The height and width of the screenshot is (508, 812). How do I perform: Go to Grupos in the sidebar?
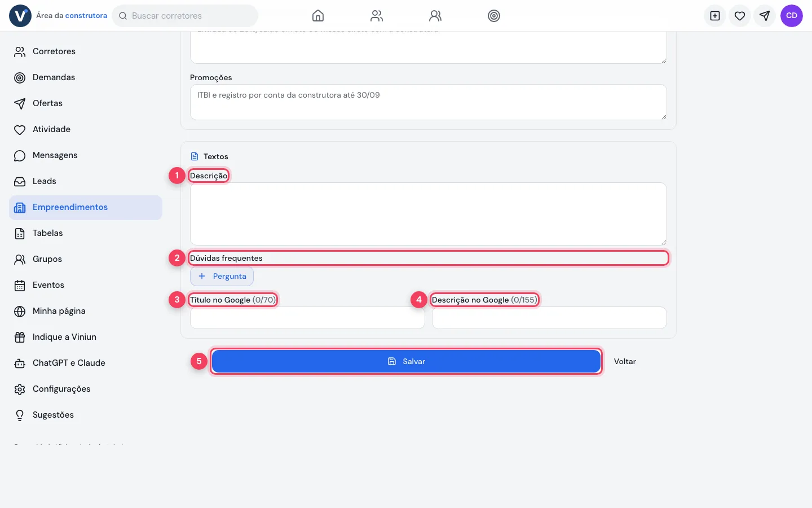coord(86,260)
